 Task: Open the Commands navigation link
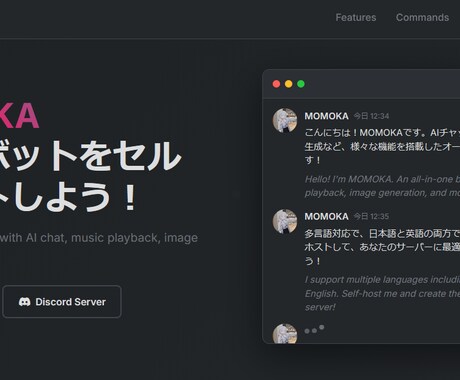click(422, 17)
